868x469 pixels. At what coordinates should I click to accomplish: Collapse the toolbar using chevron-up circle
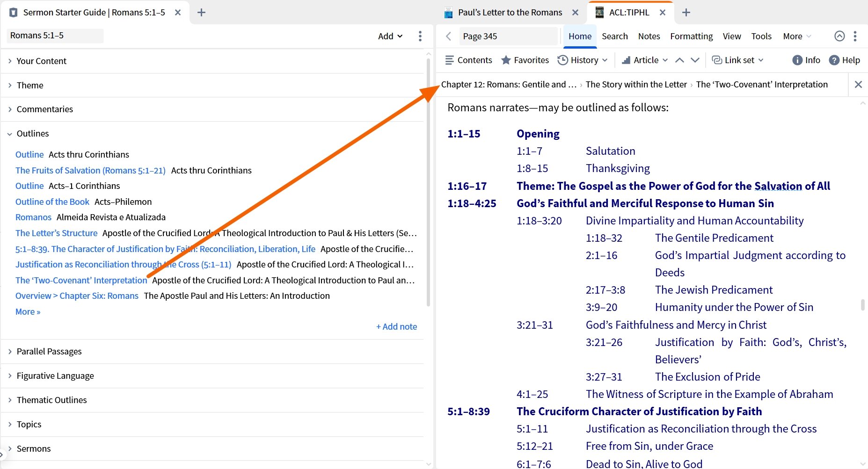point(839,36)
